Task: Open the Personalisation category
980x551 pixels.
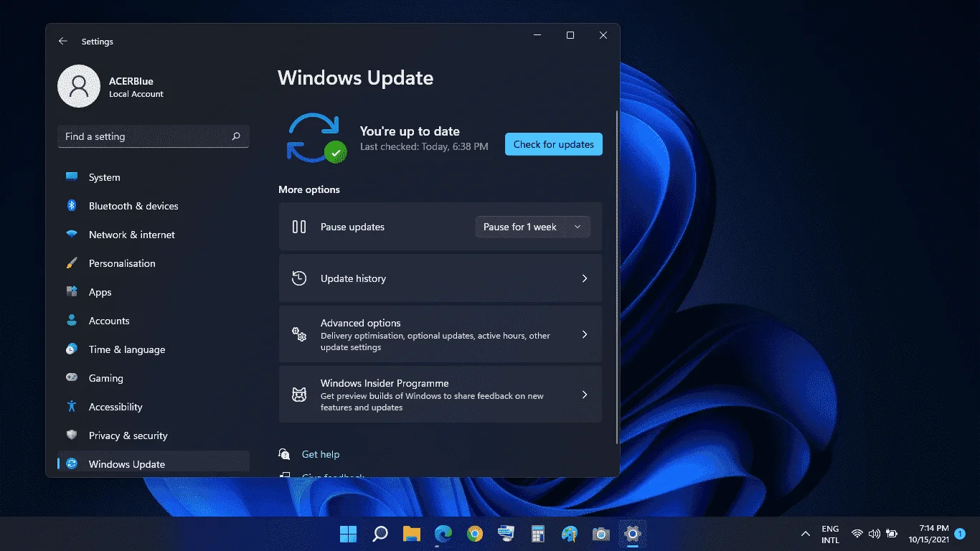Action: [154, 263]
